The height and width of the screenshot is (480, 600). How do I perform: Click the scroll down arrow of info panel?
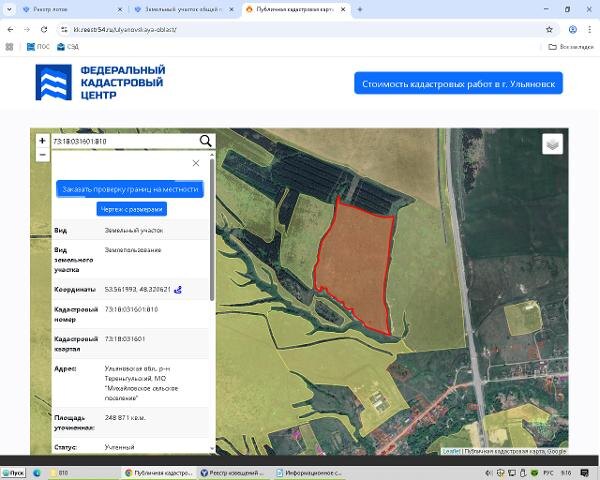[x=212, y=449]
